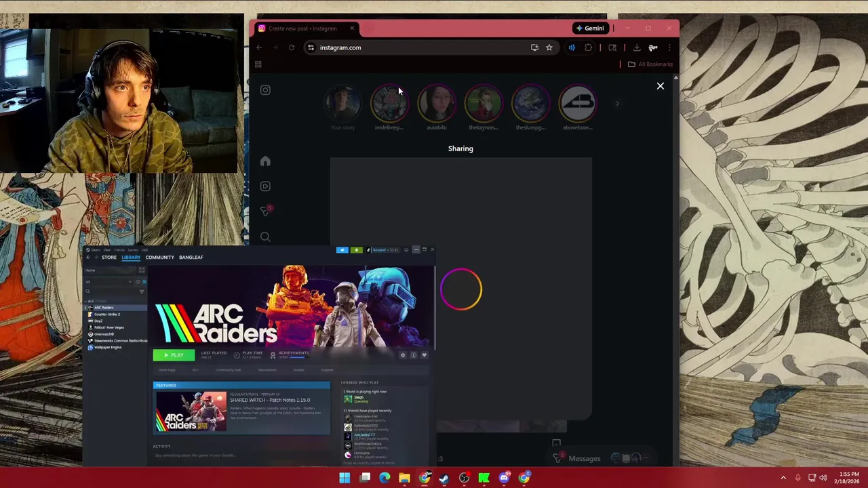Screen dimensions: 868x488
Task: Add ARC Raiders to favorites heart icon
Action: 425,355
